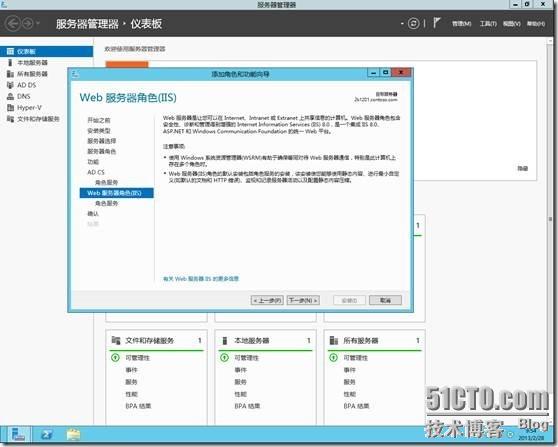
Task: Go to 服务器角色 wizard step
Action: click(x=102, y=151)
